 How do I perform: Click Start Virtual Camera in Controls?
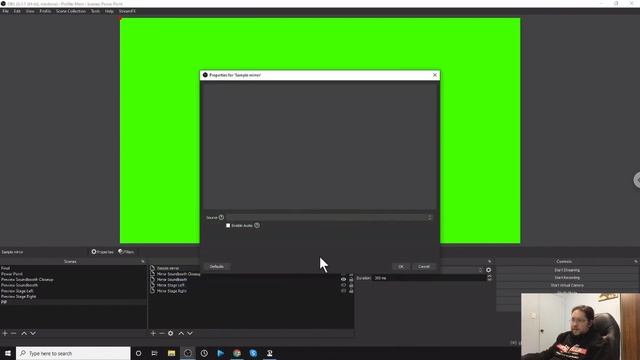click(x=567, y=285)
